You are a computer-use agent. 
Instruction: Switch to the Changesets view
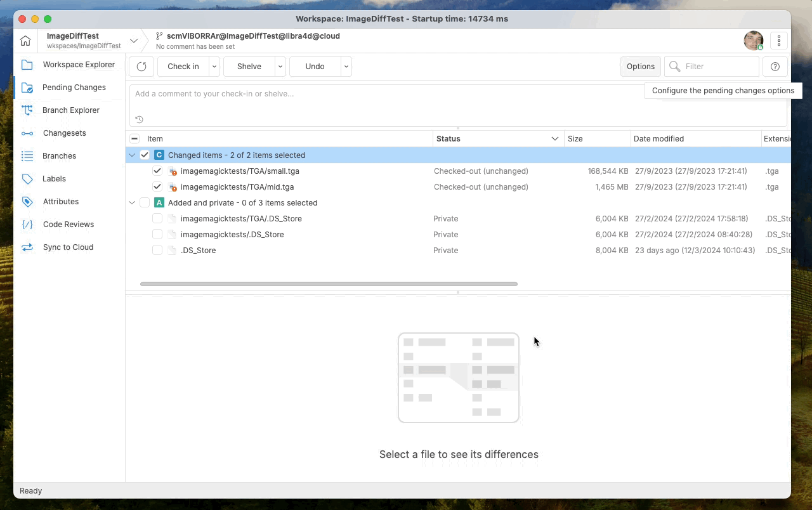tap(63, 133)
